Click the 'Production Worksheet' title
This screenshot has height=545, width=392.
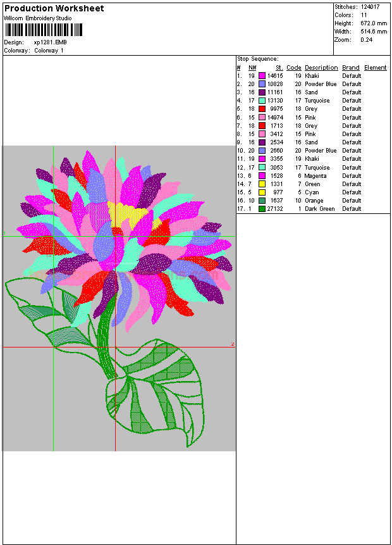click(x=54, y=8)
